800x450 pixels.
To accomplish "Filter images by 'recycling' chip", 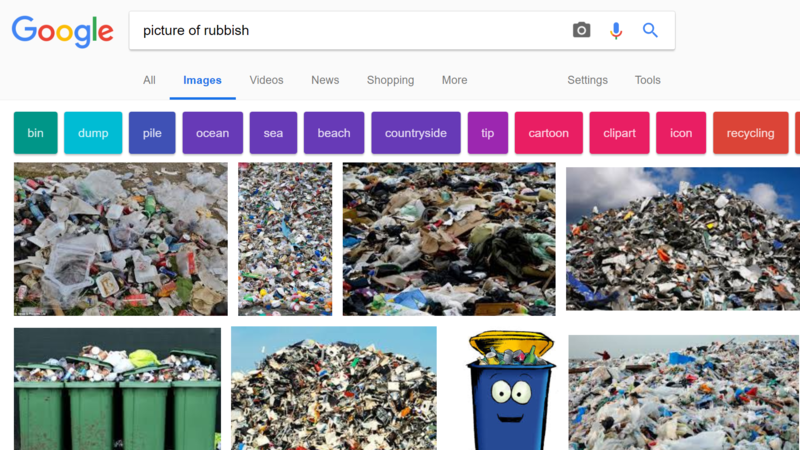I will pos(751,133).
